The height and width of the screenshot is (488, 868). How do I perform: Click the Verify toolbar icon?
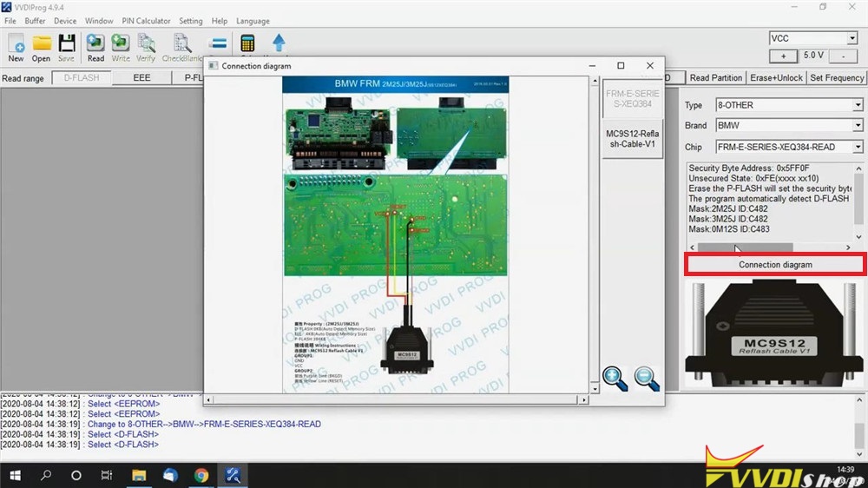tap(146, 48)
